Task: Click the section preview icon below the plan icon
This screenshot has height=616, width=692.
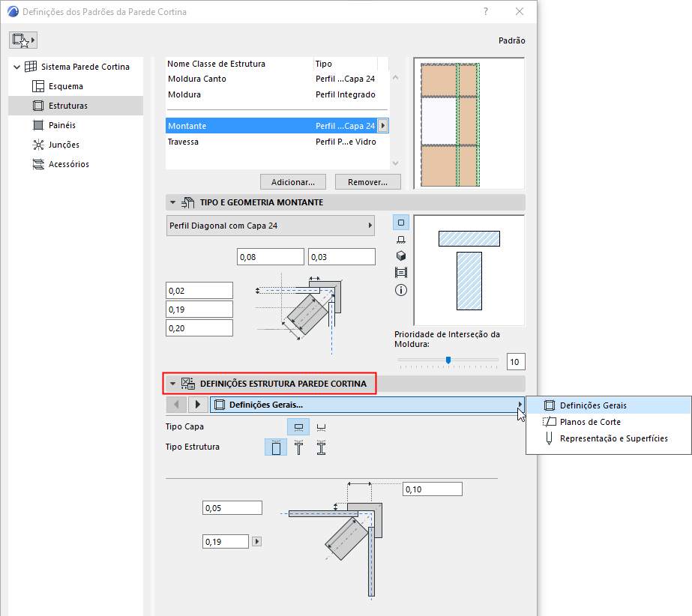Action: pos(400,238)
